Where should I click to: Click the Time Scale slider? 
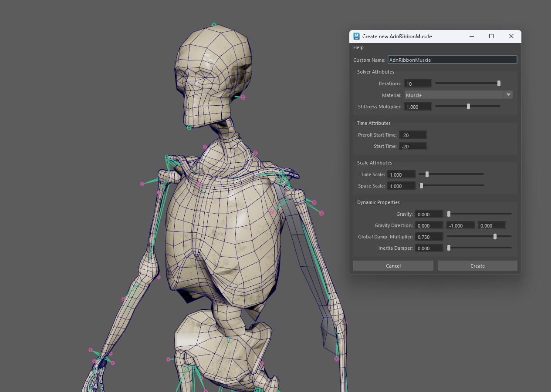[x=427, y=174]
